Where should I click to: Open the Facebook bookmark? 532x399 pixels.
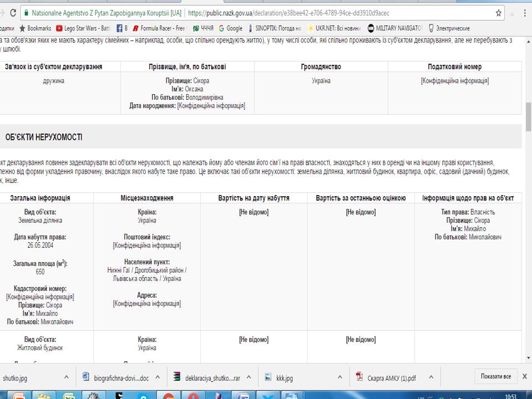click(122, 28)
